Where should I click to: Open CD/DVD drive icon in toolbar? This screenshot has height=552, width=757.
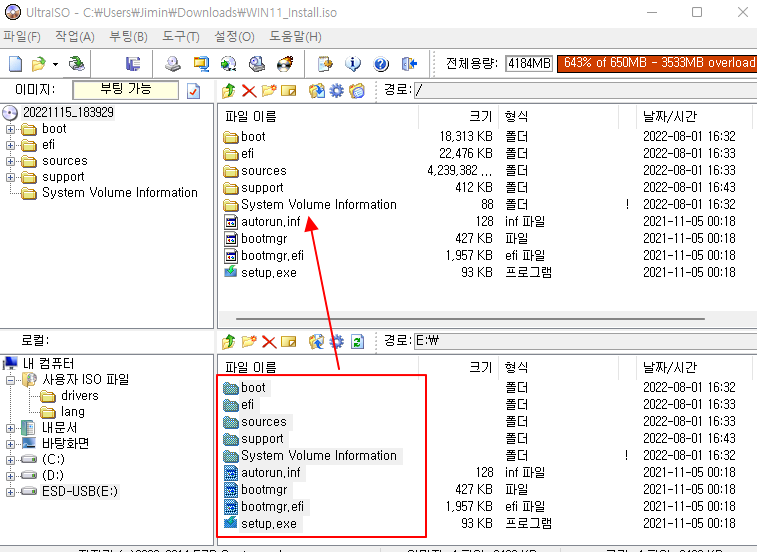(x=173, y=64)
